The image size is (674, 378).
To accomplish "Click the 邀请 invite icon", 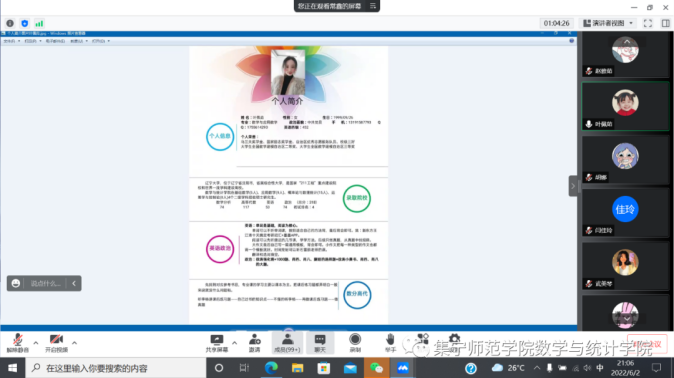I will pos(254,343).
